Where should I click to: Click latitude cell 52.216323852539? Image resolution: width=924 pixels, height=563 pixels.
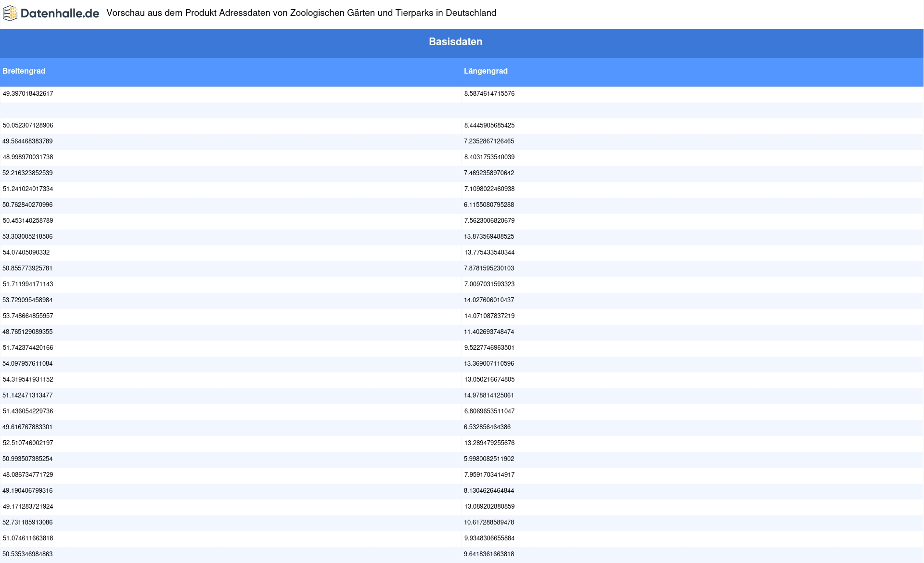28,173
